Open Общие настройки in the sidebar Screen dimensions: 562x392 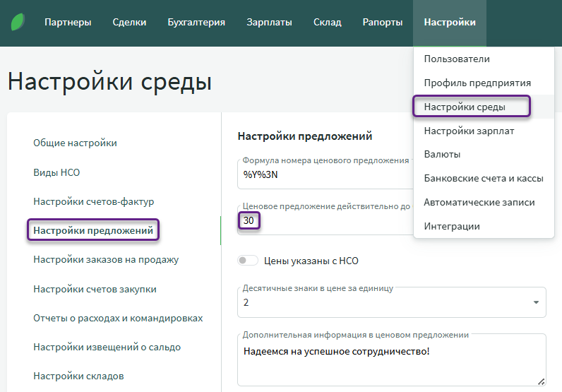click(x=75, y=143)
